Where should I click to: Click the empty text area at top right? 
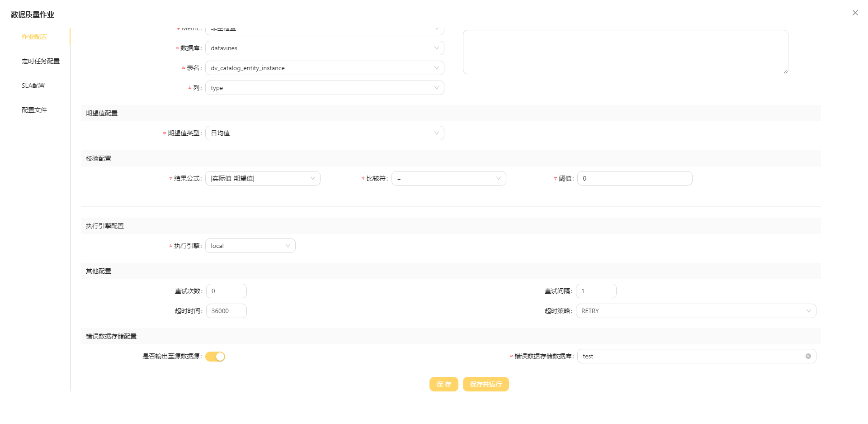[x=626, y=52]
